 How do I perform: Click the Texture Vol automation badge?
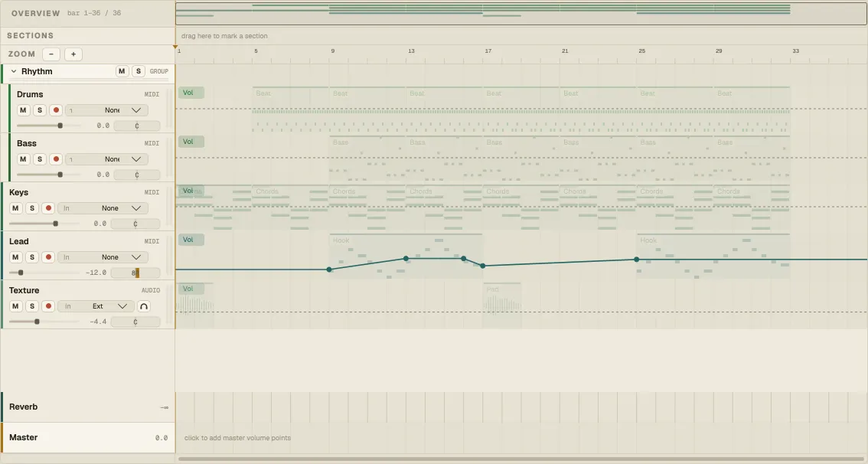pyautogui.click(x=191, y=289)
